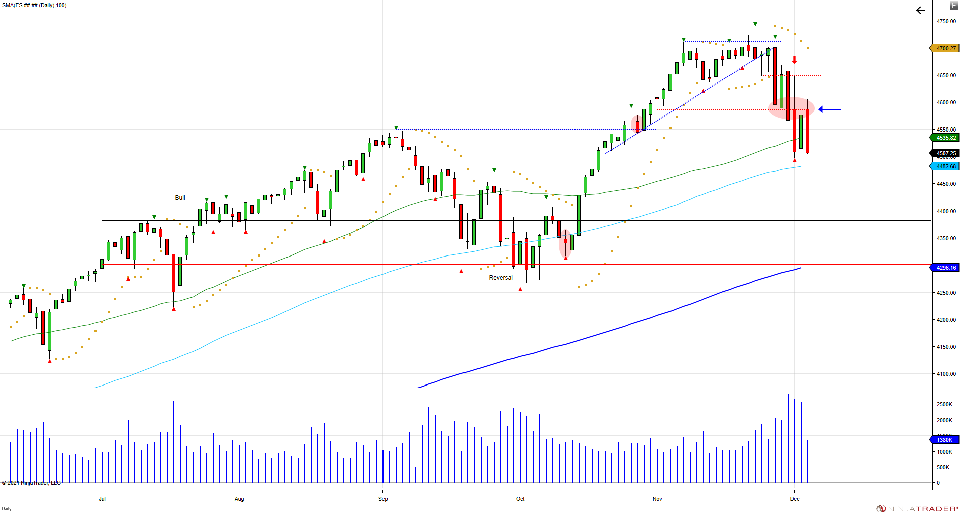Click the large red ellipse highlight near the blue arrow
Image resolution: width=960 pixels, height=514 pixels.
(x=790, y=108)
